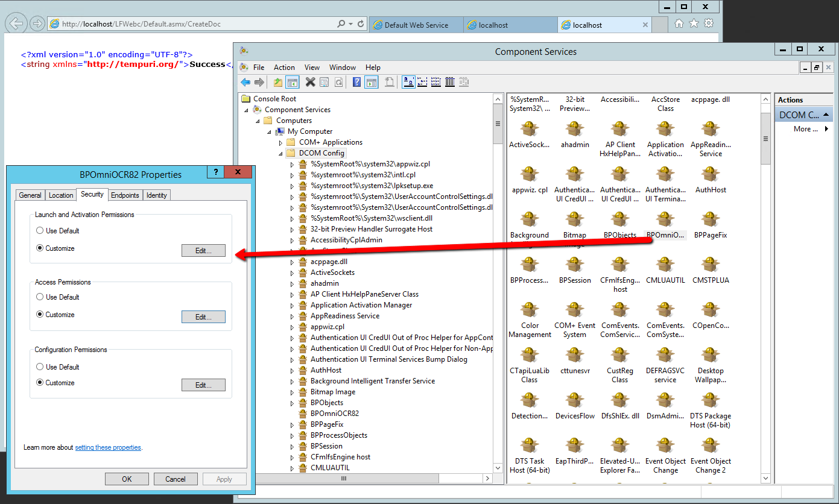Select the BPObjects icon in list pane
Viewport: 839px width, 504px height.
coord(620,225)
